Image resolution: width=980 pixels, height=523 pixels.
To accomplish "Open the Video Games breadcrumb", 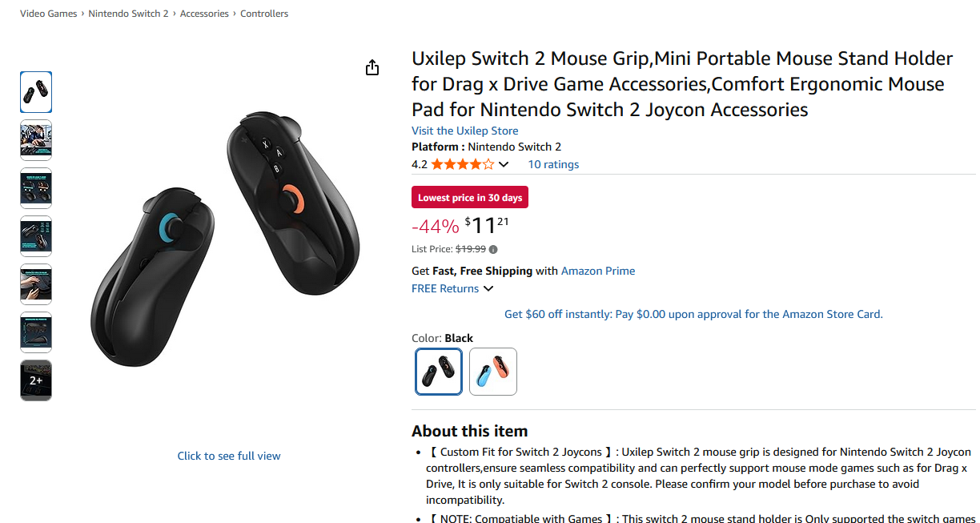I will (49, 14).
